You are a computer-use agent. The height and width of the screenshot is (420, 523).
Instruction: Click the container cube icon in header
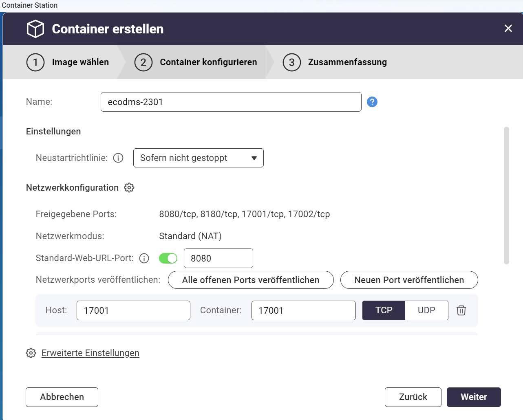(x=35, y=29)
